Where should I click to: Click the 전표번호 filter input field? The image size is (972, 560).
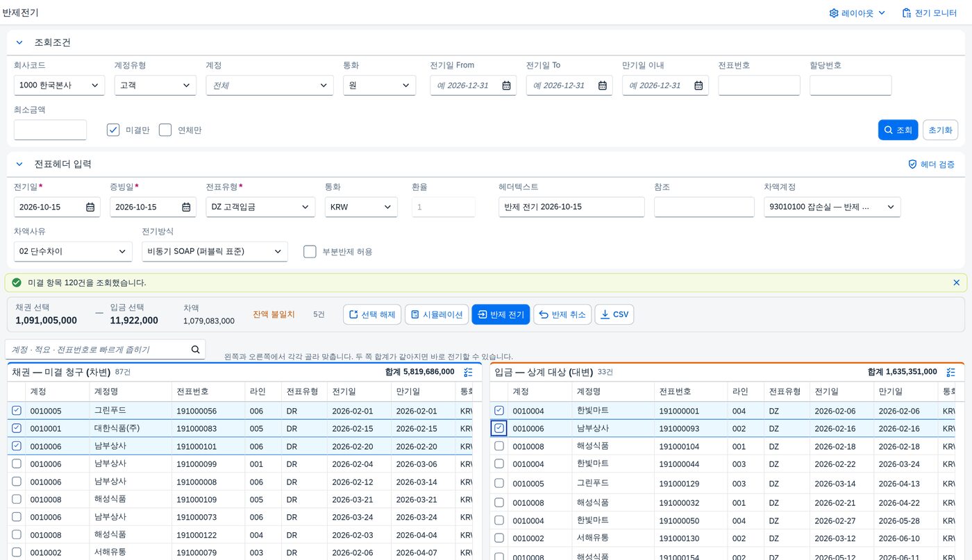(x=759, y=85)
